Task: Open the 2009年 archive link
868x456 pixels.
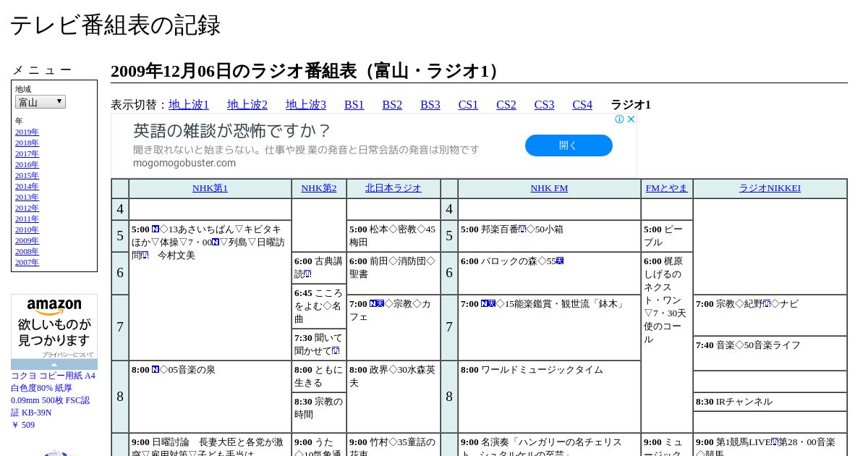Action: tap(27, 241)
